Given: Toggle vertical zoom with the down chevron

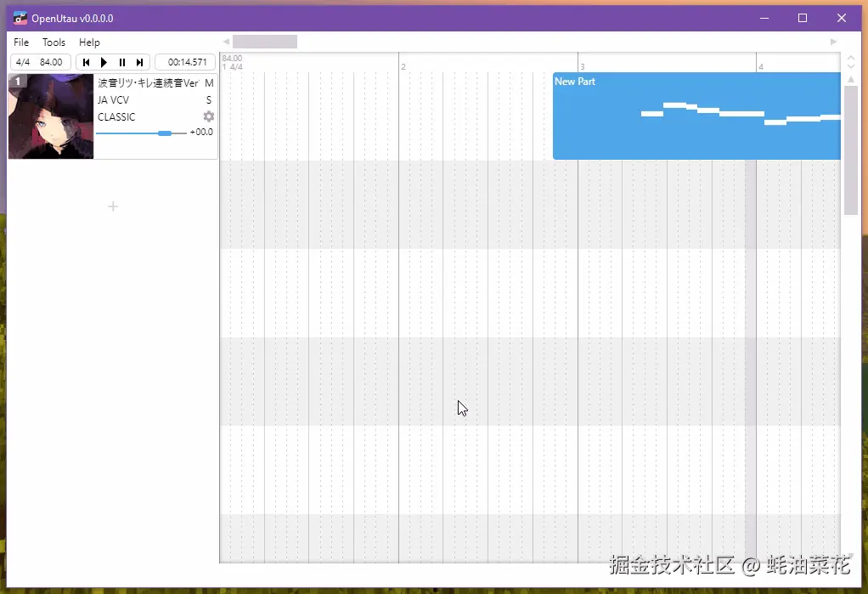Looking at the screenshot, I should click(850, 65).
